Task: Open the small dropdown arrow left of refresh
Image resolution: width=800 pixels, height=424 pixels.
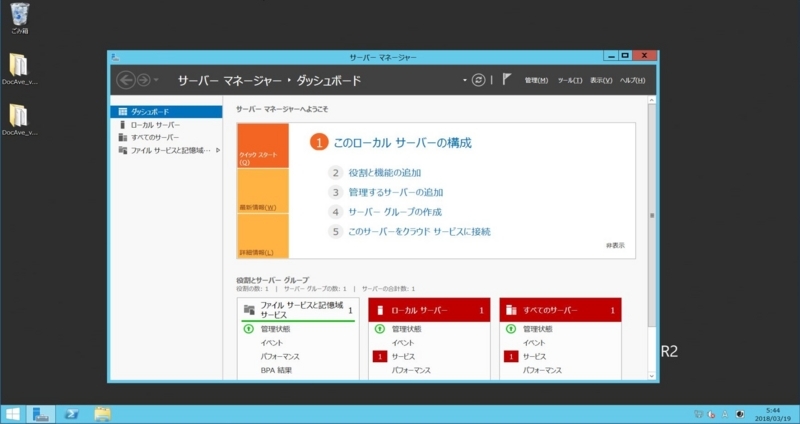Action: (465, 80)
